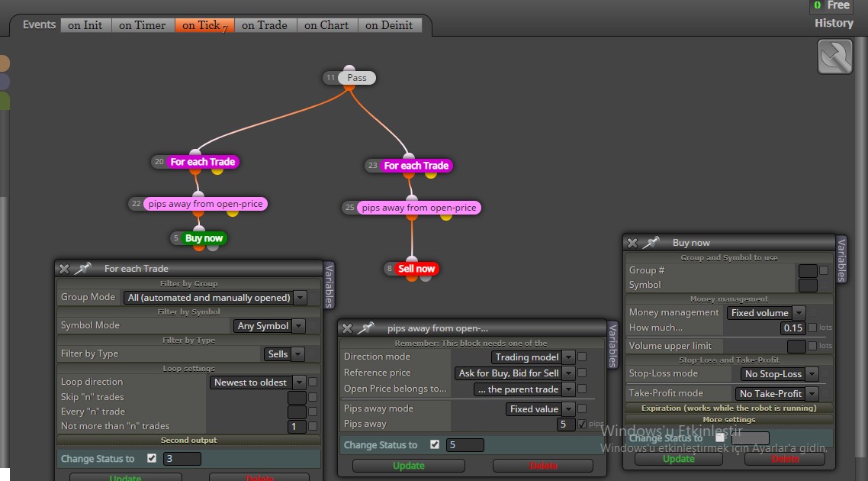Close the pips away from open panel
This screenshot has width=868, height=481.
click(x=347, y=328)
